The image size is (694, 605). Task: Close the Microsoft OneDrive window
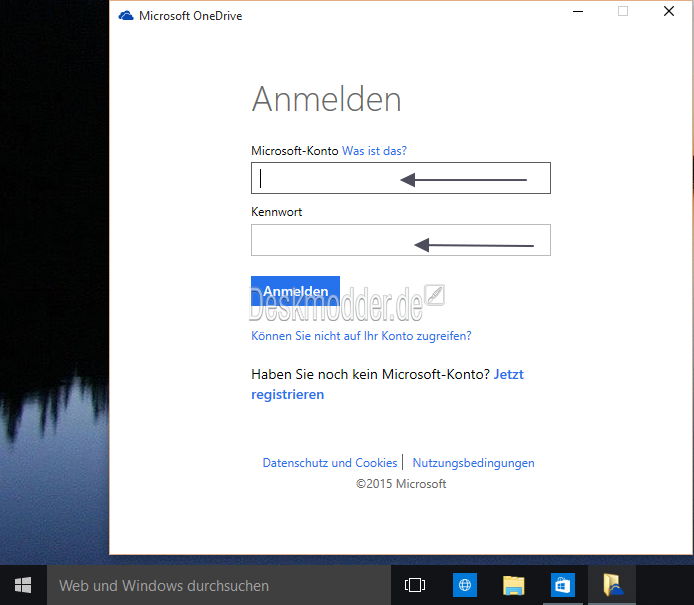click(669, 12)
